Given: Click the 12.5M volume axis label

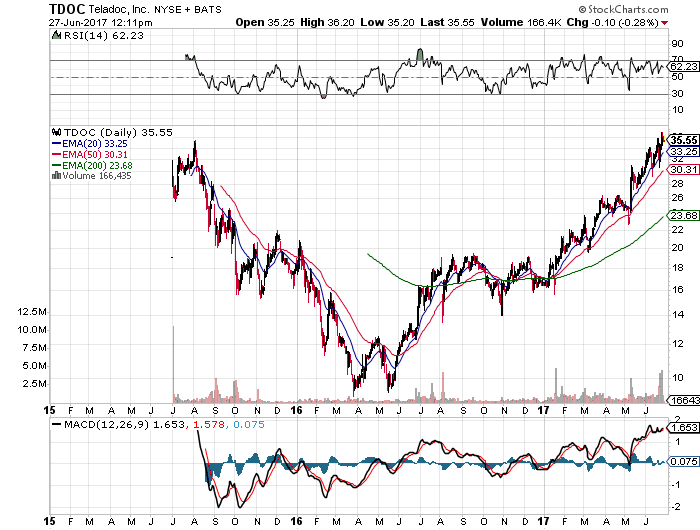Looking at the screenshot, I should point(32,312).
